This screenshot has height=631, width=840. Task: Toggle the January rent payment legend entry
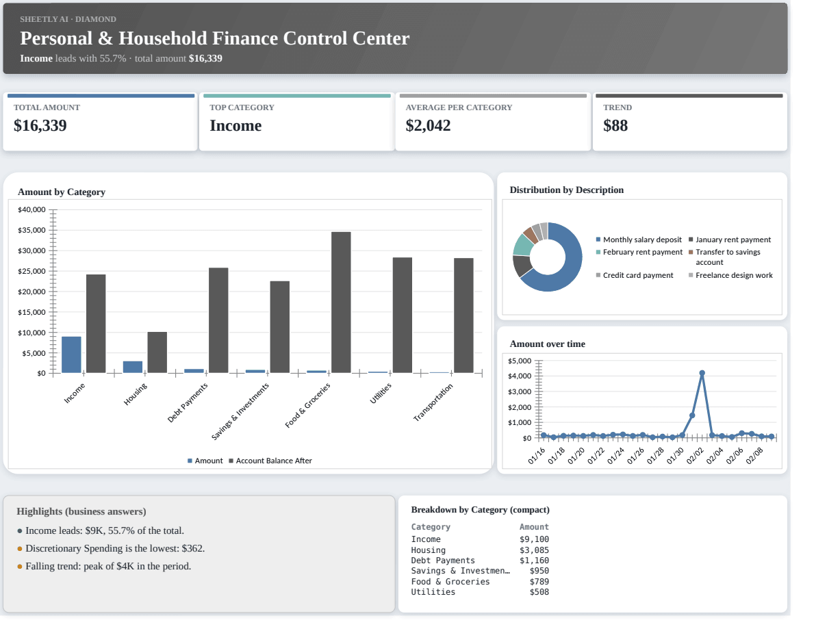click(x=729, y=240)
